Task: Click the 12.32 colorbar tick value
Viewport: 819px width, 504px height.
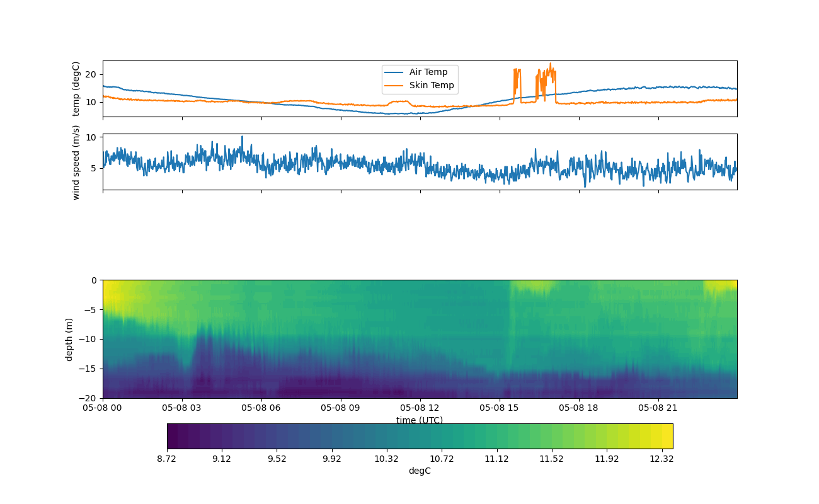Action: coord(662,459)
